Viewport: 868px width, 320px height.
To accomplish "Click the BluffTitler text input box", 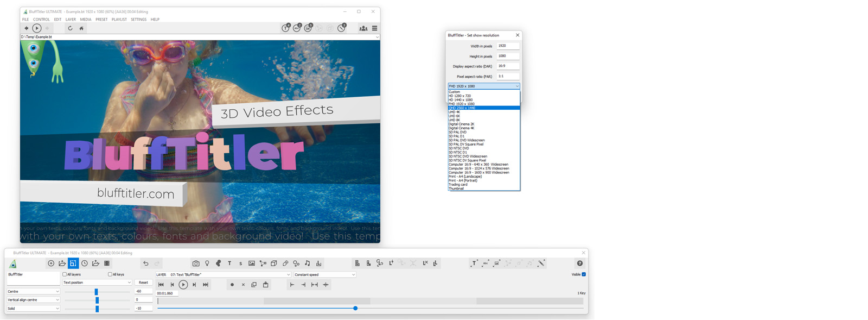I will tap(33, 278).
